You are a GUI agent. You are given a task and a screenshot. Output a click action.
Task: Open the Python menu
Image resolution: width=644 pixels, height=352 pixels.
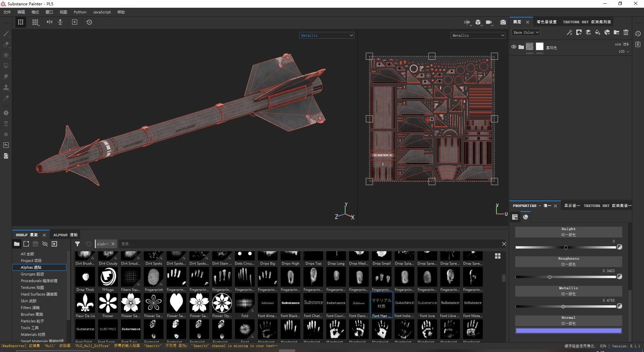coord(80,12)
